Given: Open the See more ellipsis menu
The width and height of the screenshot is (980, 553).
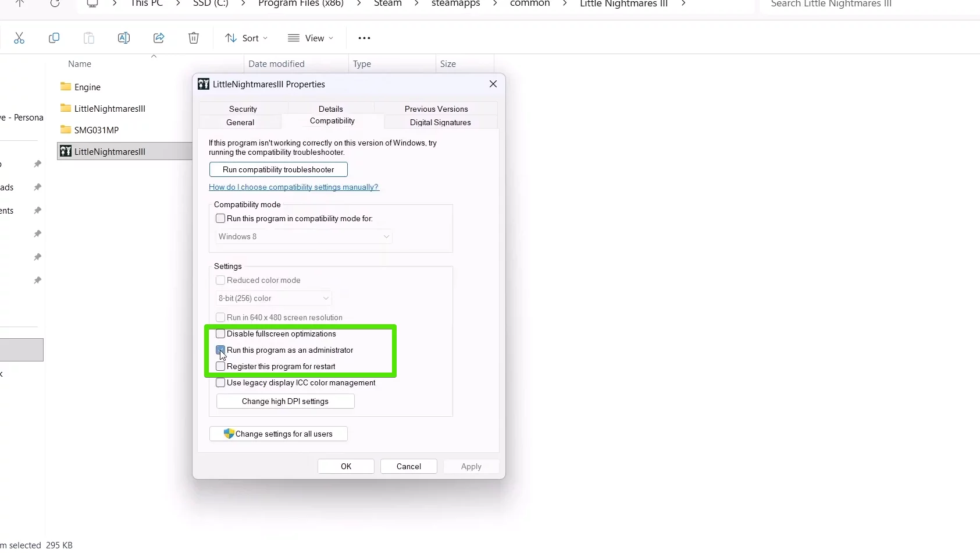Looking at the screenshot, I should pyautogui.click(x=364, y=38).
